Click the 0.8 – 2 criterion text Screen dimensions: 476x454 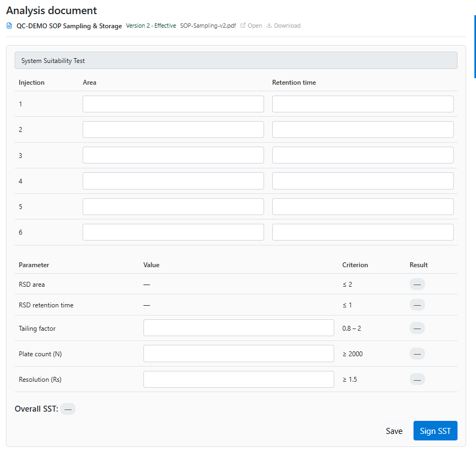pyautogui.click(x=352, y=329)
